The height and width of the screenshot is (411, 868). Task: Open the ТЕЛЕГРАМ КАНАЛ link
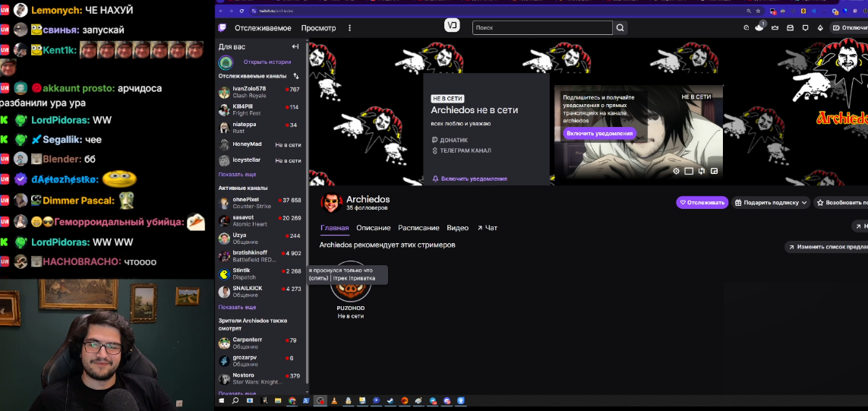(x=461, y=150)
